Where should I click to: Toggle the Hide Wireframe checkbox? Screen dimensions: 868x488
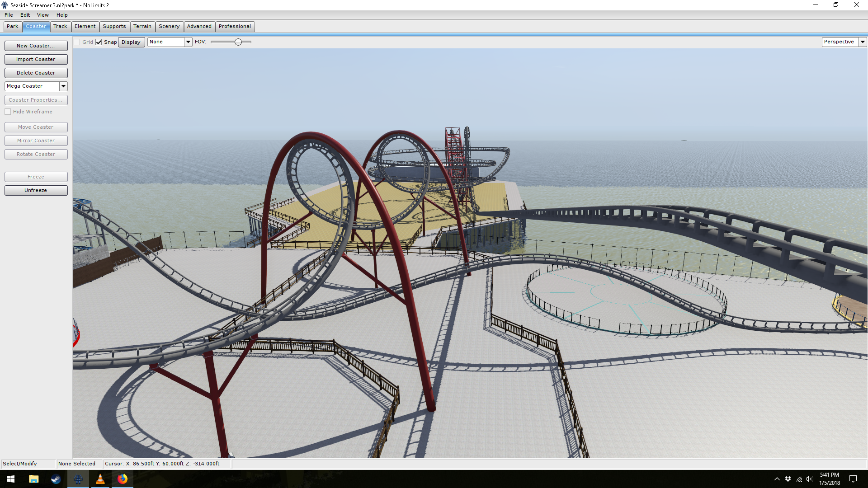pos(8,112)
